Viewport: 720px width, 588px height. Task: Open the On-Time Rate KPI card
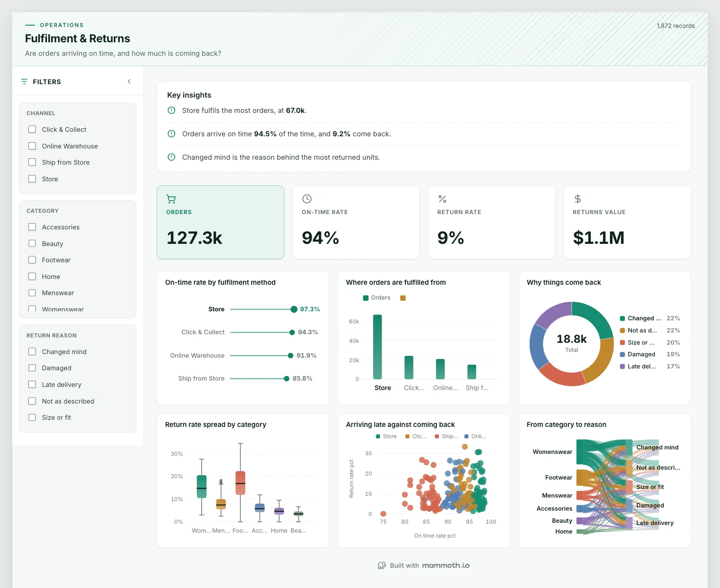[356, 222]
